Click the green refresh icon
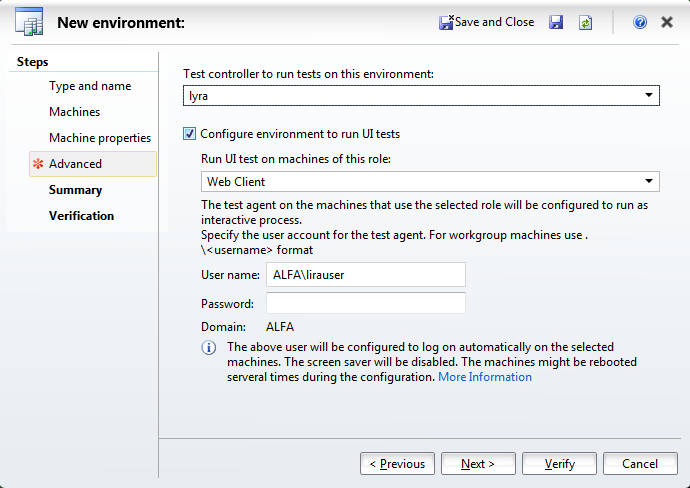Image resolution: width=690 pixels, height=488 pixels. pos(585,22)
